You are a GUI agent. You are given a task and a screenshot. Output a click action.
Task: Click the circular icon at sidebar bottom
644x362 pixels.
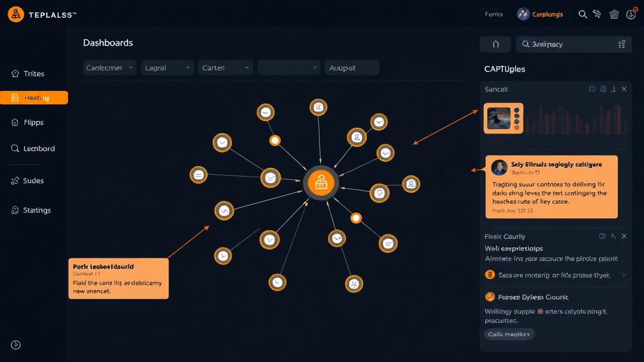pos(16,345)
